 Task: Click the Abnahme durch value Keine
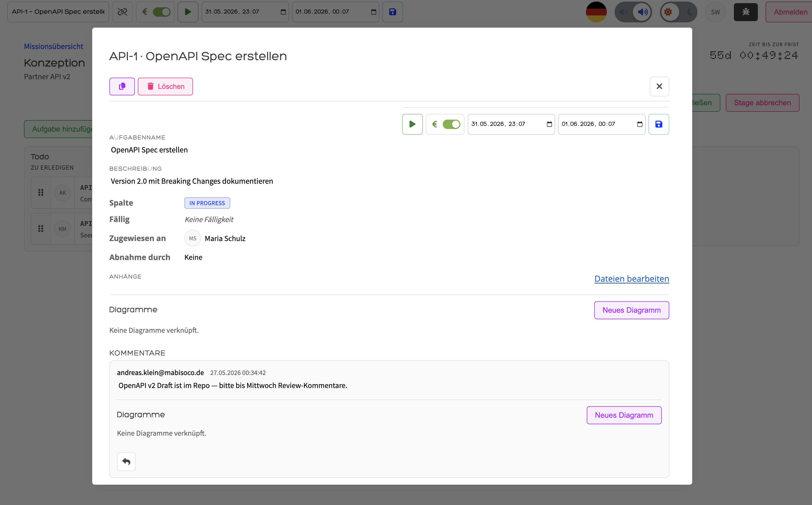tap(193, 257)
